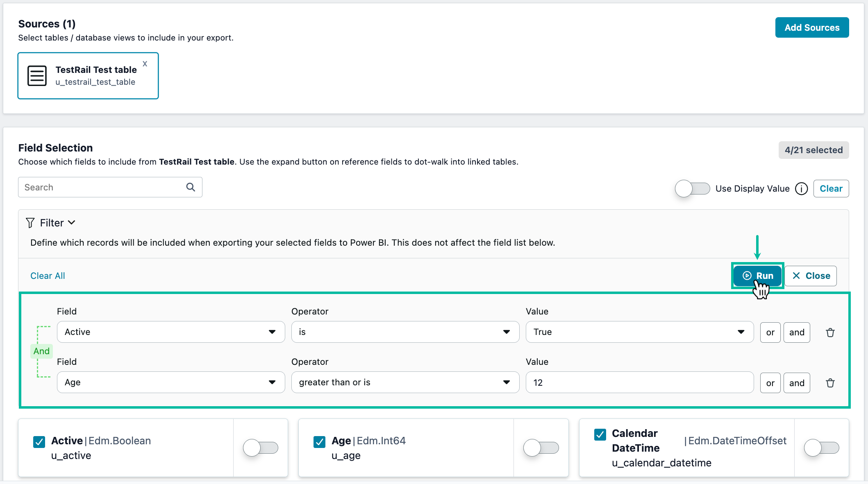Click the u_calendar_datetime field name
This screenshot has height=484, width=868.
point(661,463)
